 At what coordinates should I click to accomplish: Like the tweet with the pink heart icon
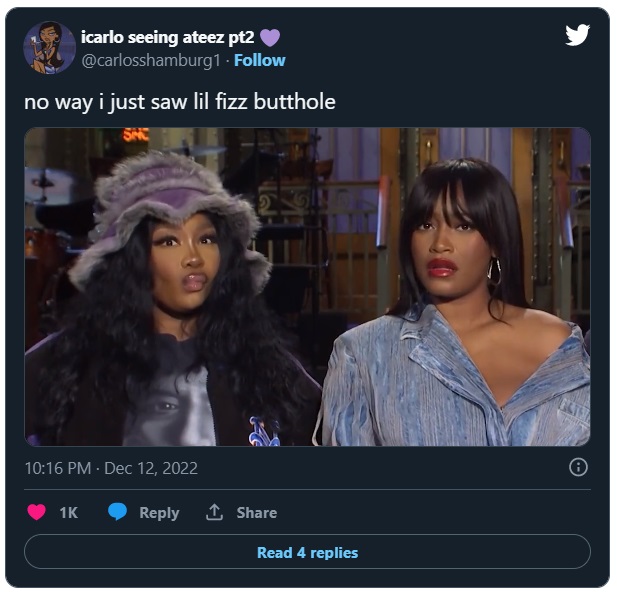coord(37,512)
